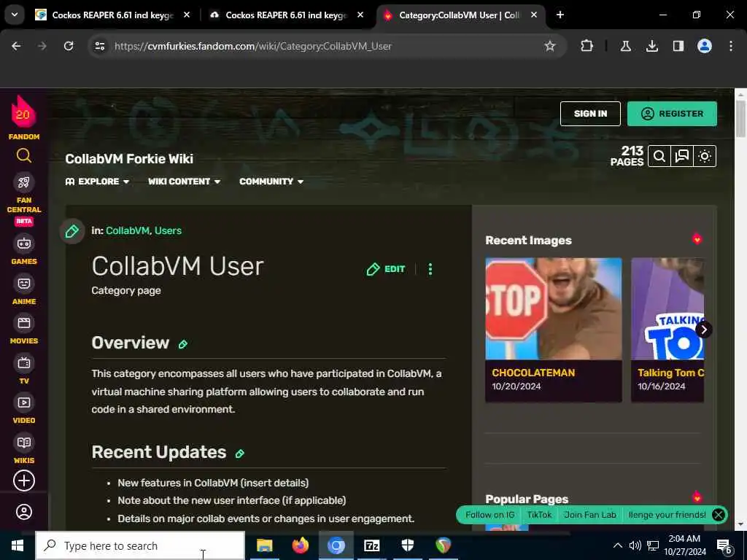Click the Register button
The image size is (747, 560).
pyautogui.click(x=672, y=114)
